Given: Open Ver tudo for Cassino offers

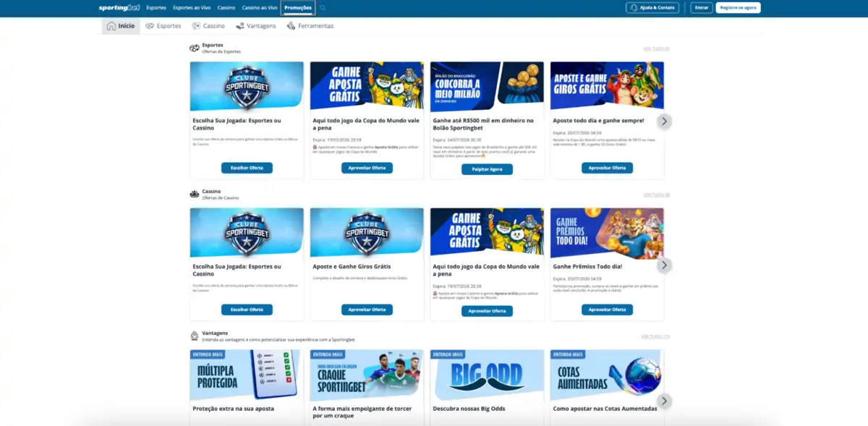Looking at the screenshot, I should click(656, 195).
